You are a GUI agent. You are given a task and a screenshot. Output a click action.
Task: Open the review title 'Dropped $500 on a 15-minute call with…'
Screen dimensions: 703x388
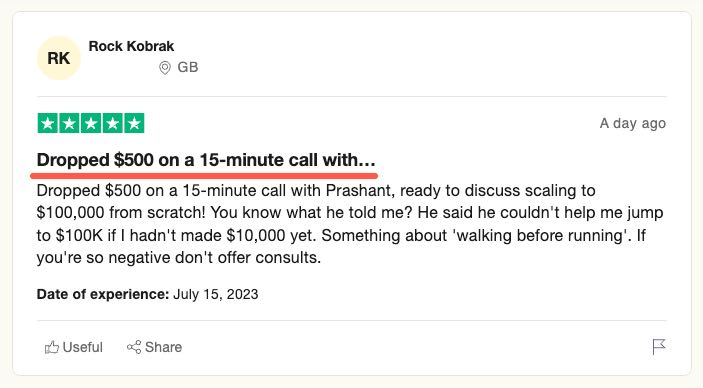tap(206, 160)
